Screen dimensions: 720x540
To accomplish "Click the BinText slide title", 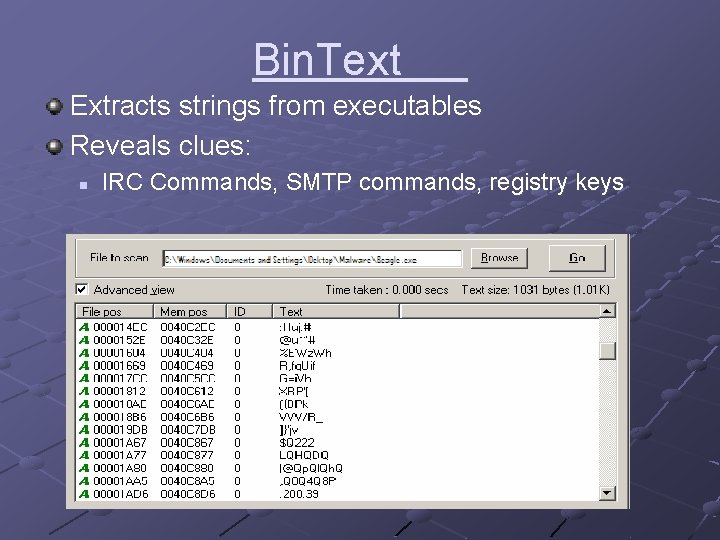I will click(327, 60).
